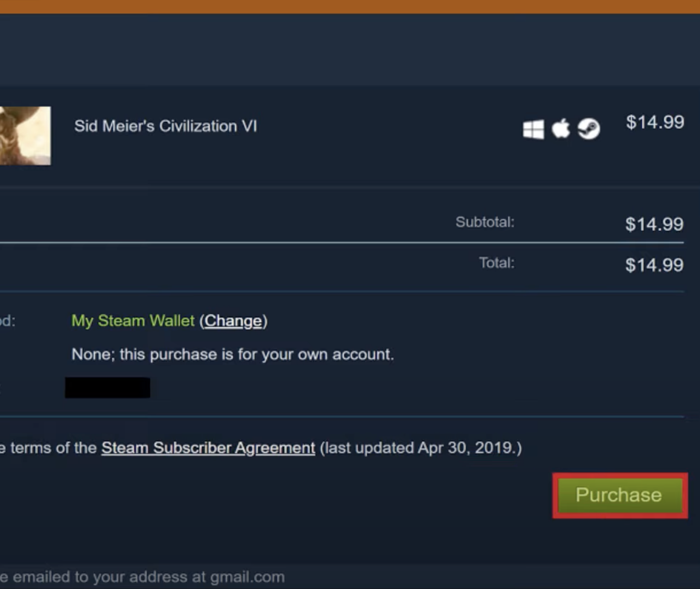Image resolution: width=700 pixels, height=589 pixels.
Task: Select the Sid Meier's Civilization VI thumbnail
Action: pyautogui.click(x=25, y=135)
